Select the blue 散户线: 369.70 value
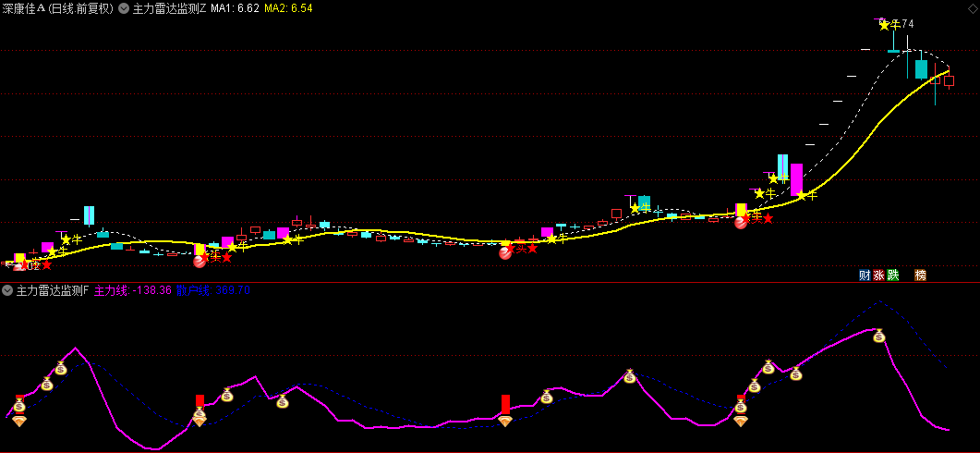 coord(213,290)
